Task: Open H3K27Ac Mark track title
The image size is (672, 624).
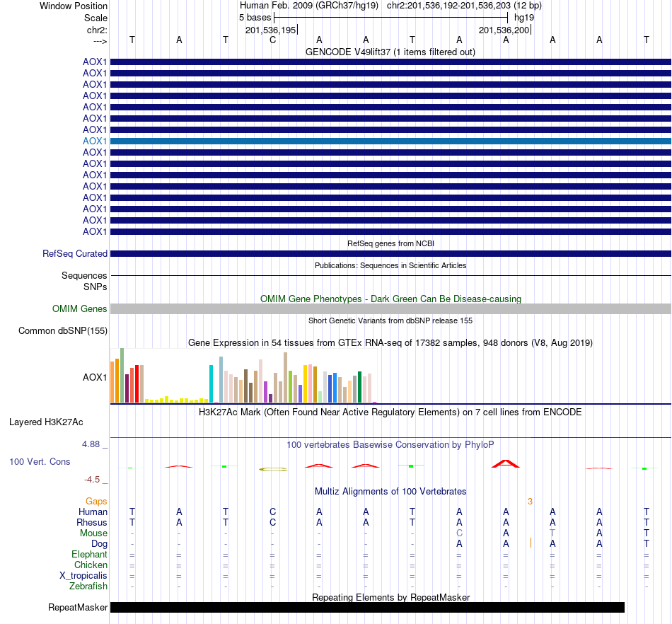Action: 390,412
